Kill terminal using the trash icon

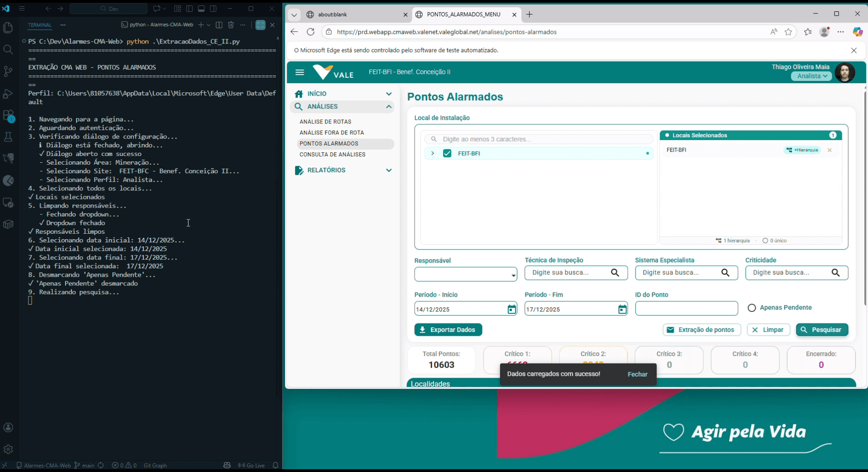tap(231, 25)
